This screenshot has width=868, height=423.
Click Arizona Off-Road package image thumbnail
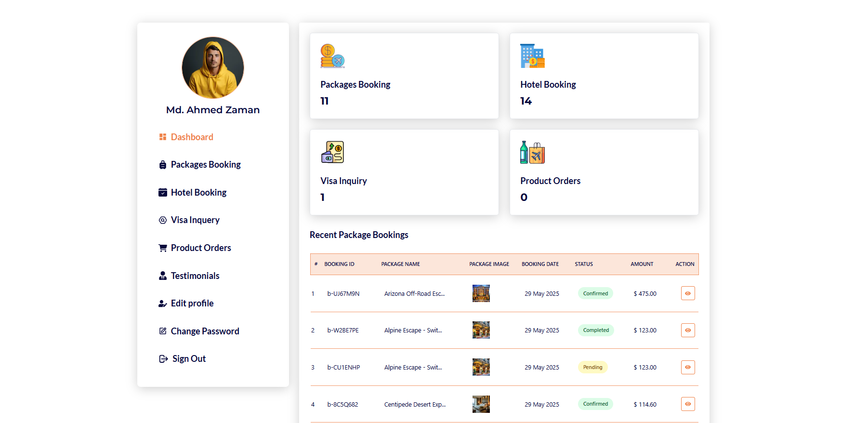tap(481, 293)
